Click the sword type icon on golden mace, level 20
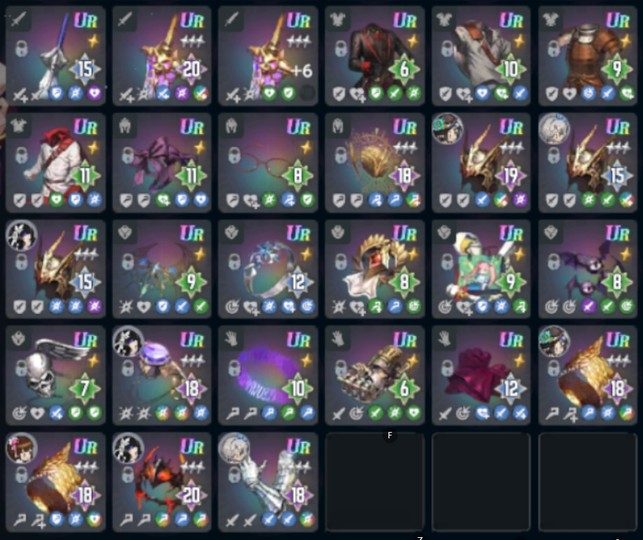Image resolution: width=643 pixels, height=540 pixels. (x=124, y=19)
